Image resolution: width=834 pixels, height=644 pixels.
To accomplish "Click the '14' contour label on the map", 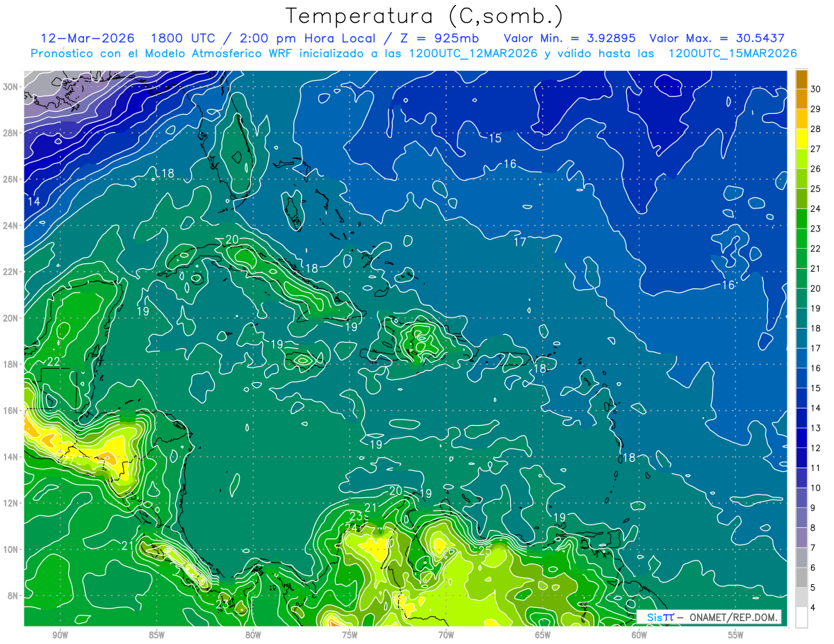I will coord(33,201).
